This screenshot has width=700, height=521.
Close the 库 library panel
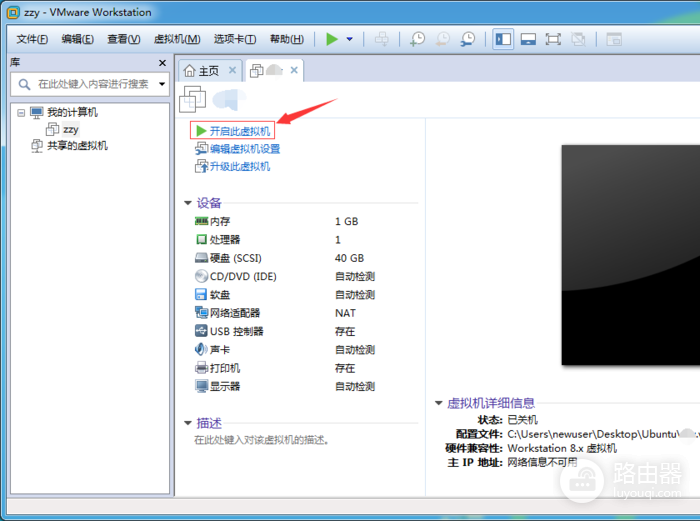162,63
